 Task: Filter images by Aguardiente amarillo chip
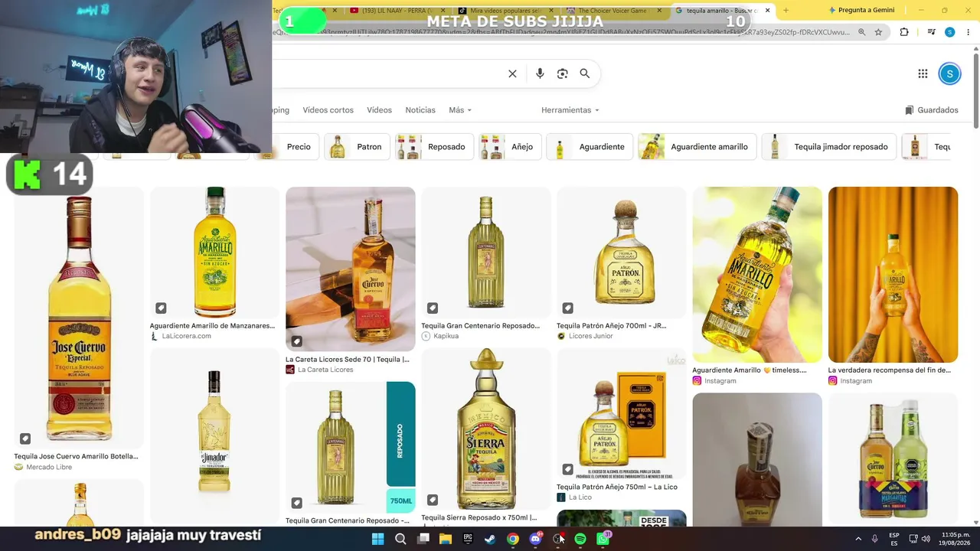pos(697,147)
